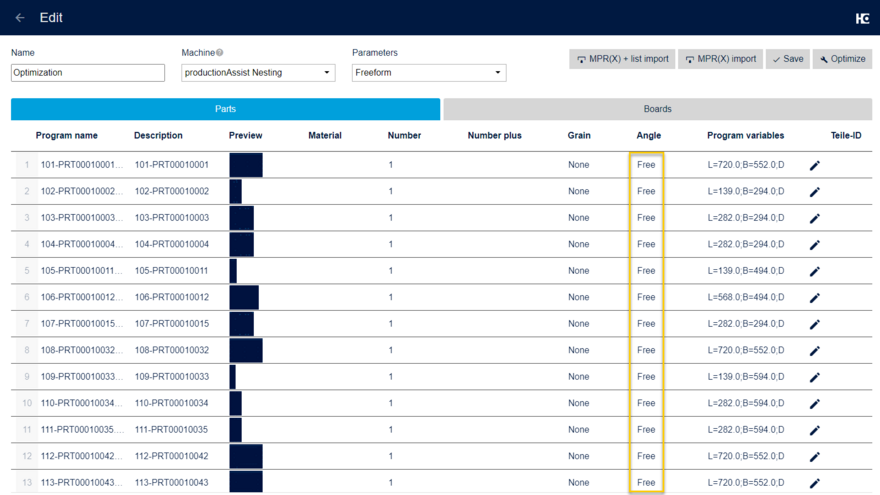
Task: Click pencil icon for 112-PRT00010042
Action: click(814, 456)
